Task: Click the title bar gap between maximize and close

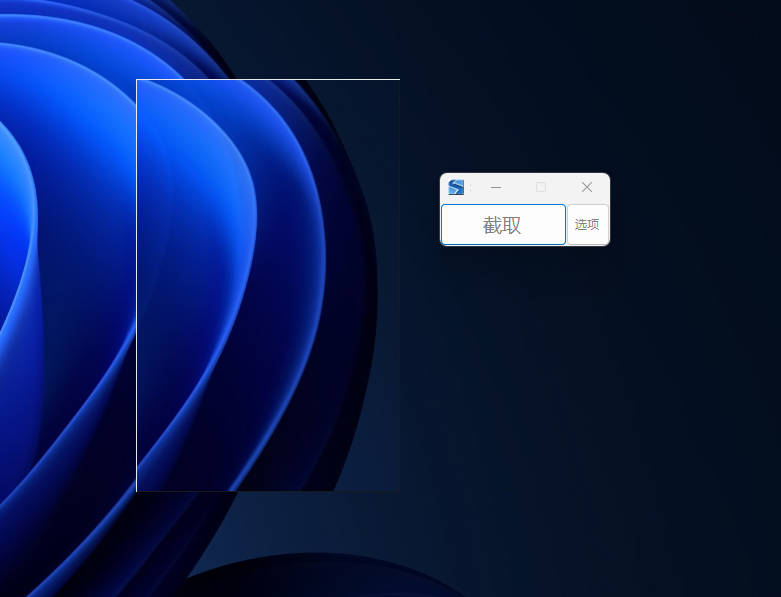Action: pos(564,187)
